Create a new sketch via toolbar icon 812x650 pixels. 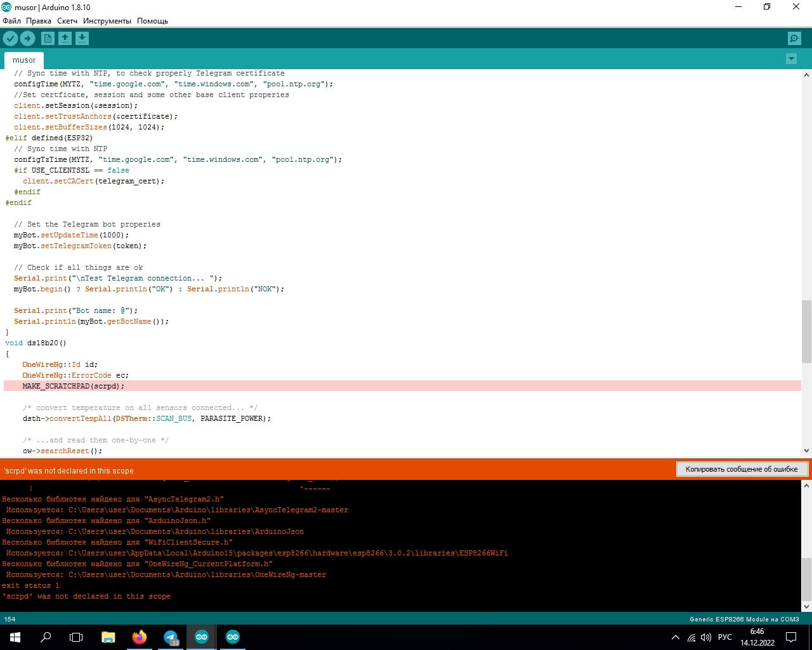coord(48,39)
